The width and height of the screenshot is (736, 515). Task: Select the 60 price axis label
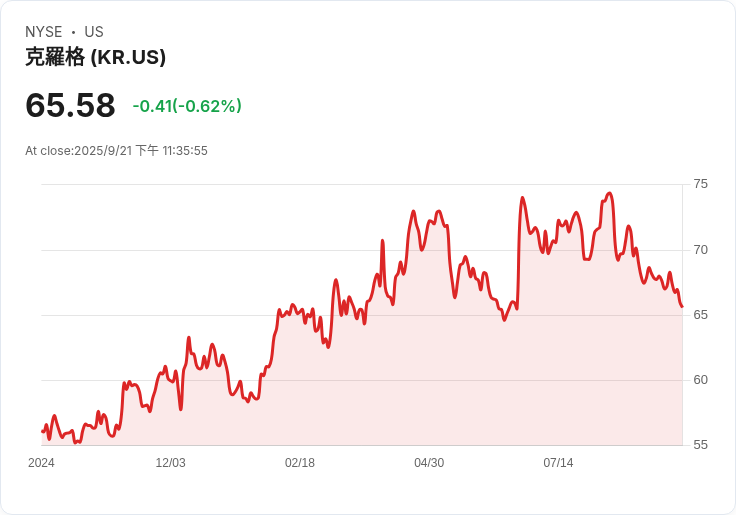700,379
